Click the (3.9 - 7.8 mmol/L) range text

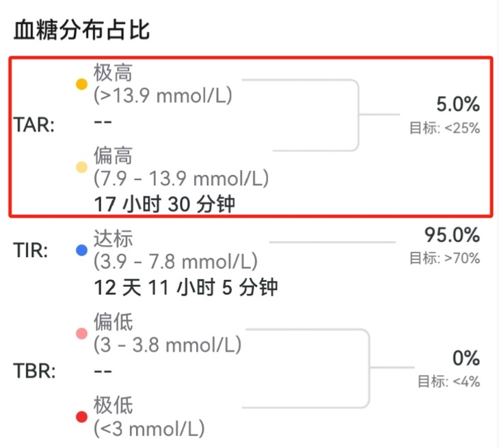click(x=175, y=261)
